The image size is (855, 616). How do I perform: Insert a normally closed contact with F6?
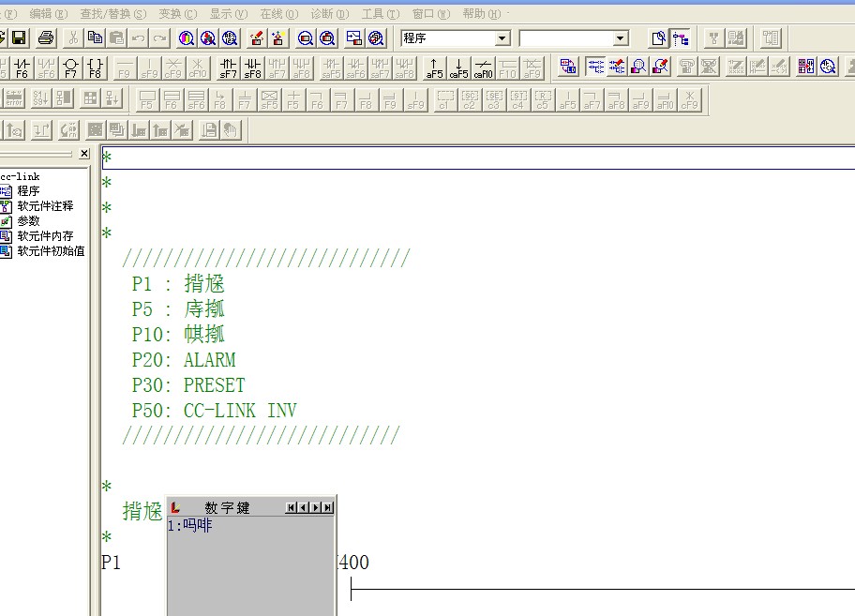coord(22,68)
